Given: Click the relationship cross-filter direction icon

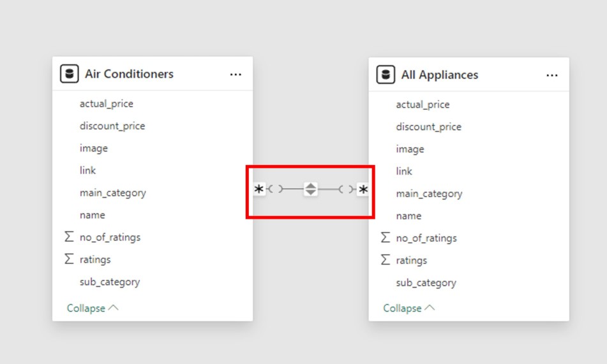Looking at the screenshot, I should 310,189.
